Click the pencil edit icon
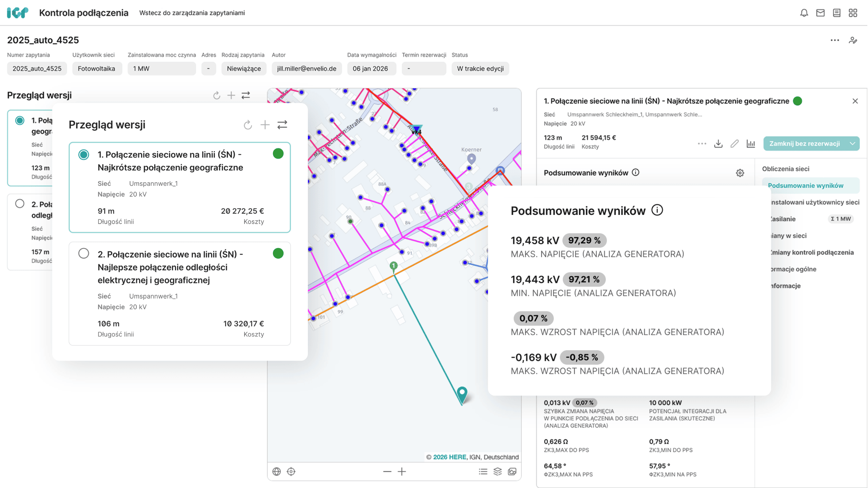The image size is (868, 488). pos(734,144)
